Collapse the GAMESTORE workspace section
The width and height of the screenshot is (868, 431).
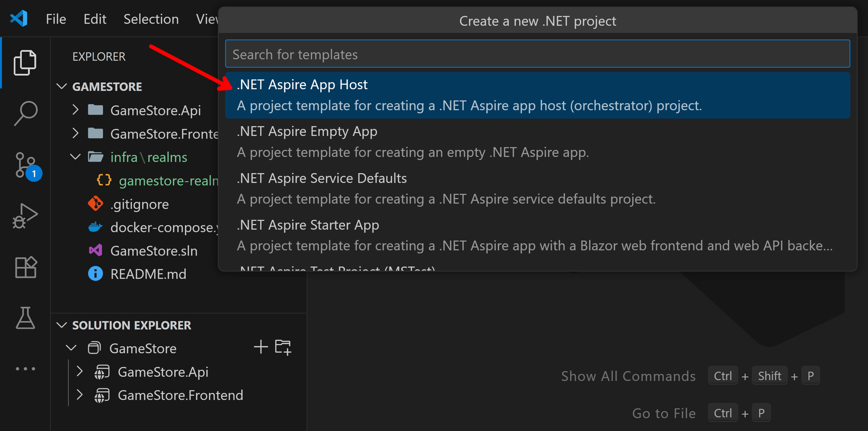[x=62, y=86]
